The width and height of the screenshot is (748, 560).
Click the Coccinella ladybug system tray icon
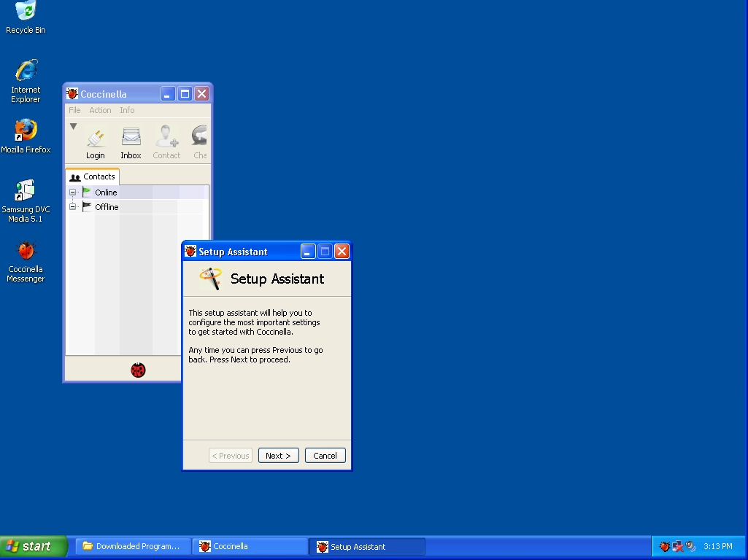pos(665,546)
